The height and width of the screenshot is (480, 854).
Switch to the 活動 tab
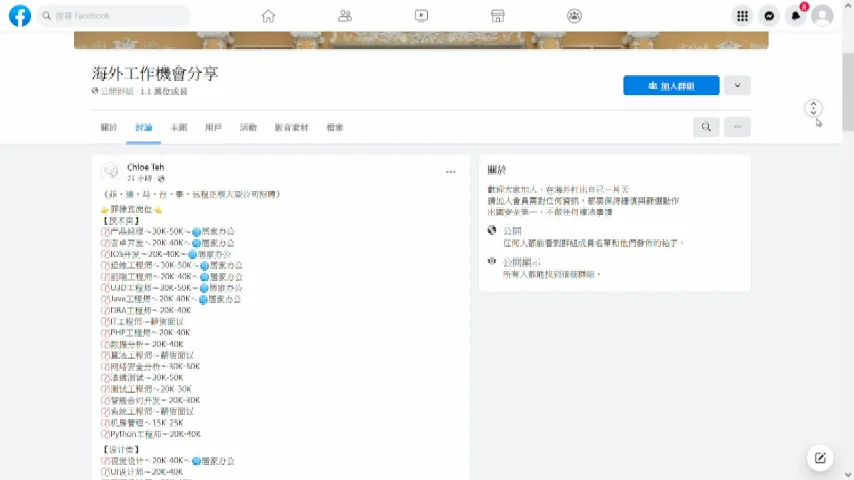[248, 127]
